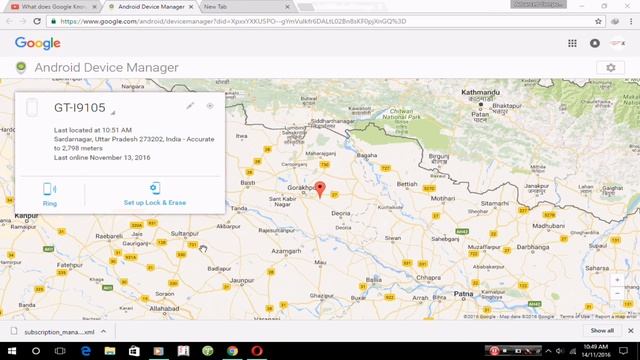View Google account notifications

(595, 43)
